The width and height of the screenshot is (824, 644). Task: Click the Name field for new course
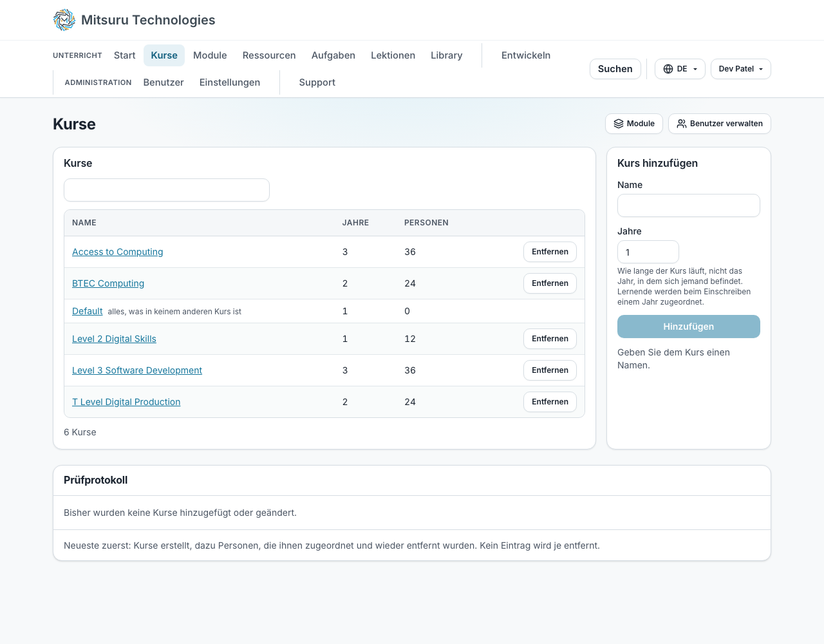(689, 205)
